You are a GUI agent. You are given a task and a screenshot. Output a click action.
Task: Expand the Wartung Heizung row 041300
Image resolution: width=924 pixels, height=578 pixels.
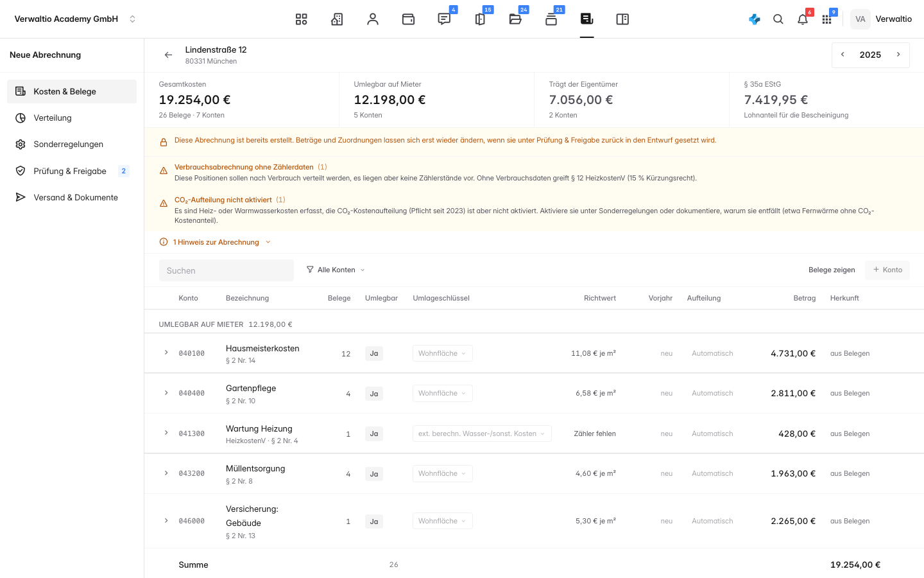166,433
